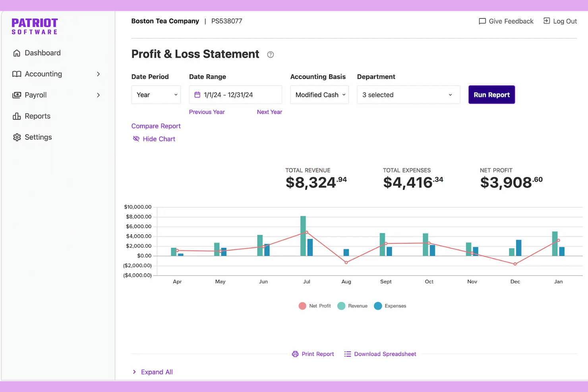Hide the chart using the eye icon

coord(136,139)
